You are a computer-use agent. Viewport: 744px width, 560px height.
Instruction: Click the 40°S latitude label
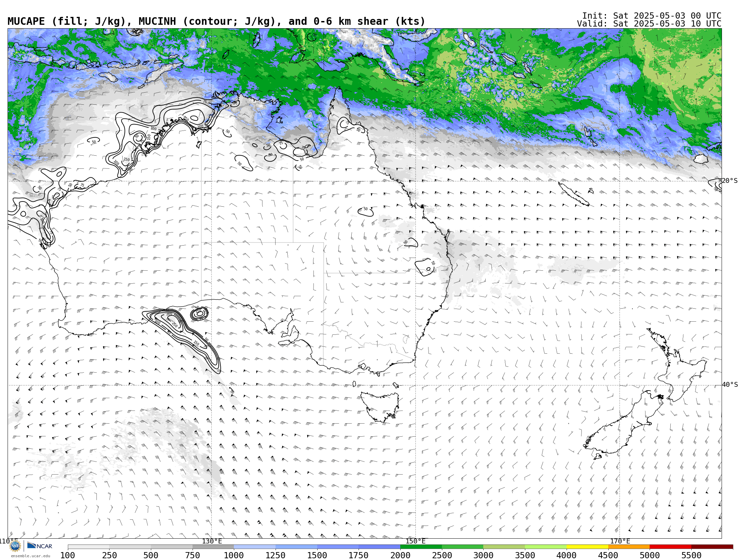click(x=730, y=385)
